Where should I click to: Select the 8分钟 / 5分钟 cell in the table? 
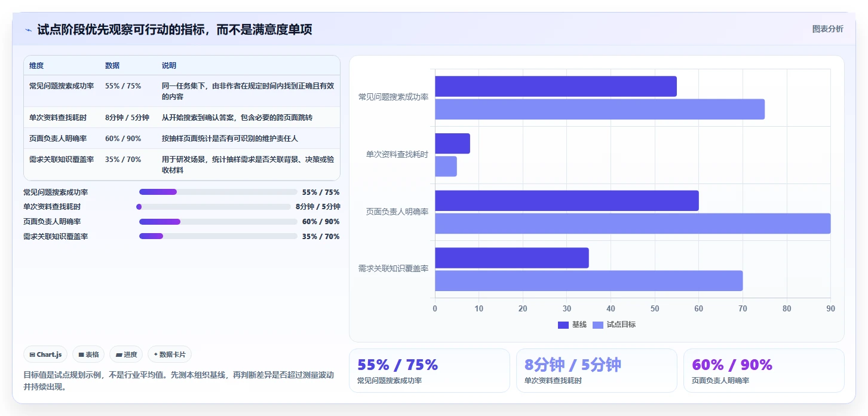pyautogui.click(x=127, y=118)
